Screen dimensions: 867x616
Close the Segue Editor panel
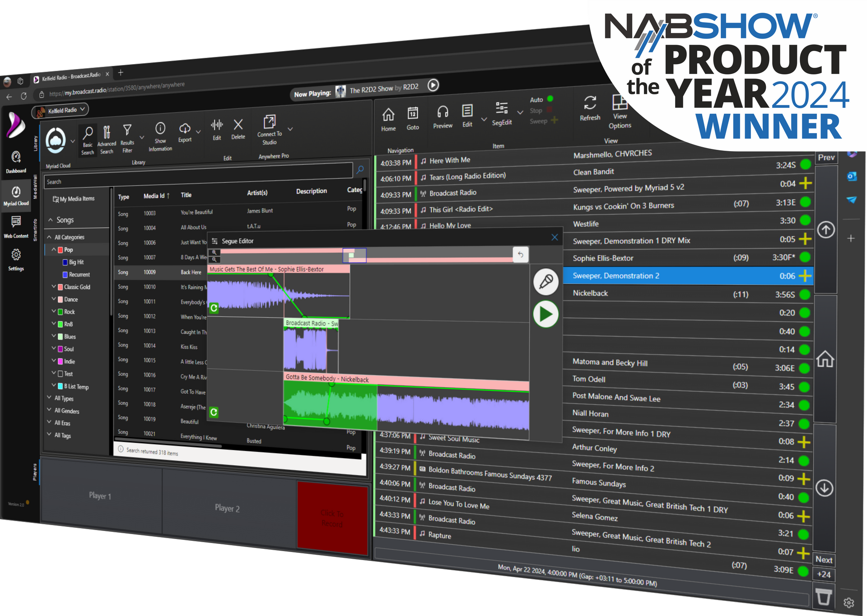(555, 237)
